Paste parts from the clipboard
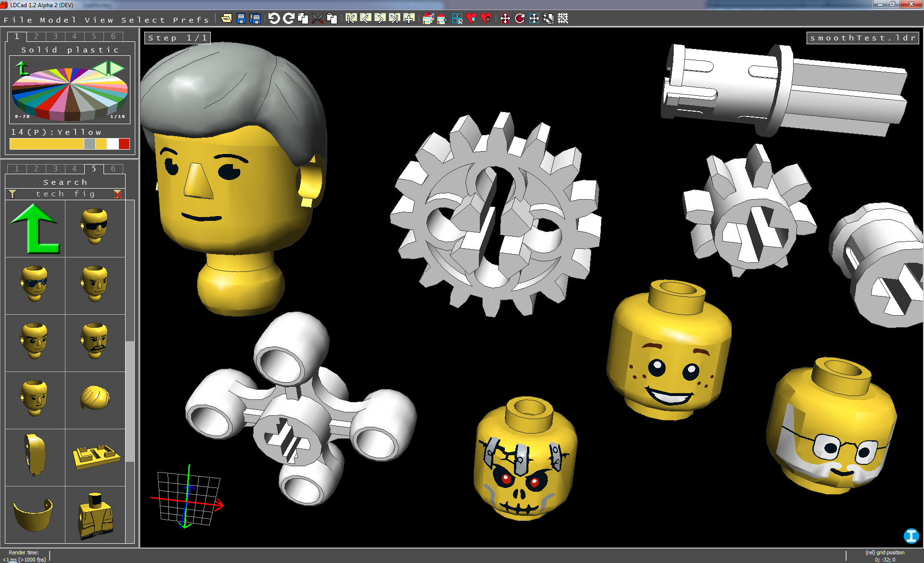The height and width of the screenshot is (563, 924). point(332,19)
